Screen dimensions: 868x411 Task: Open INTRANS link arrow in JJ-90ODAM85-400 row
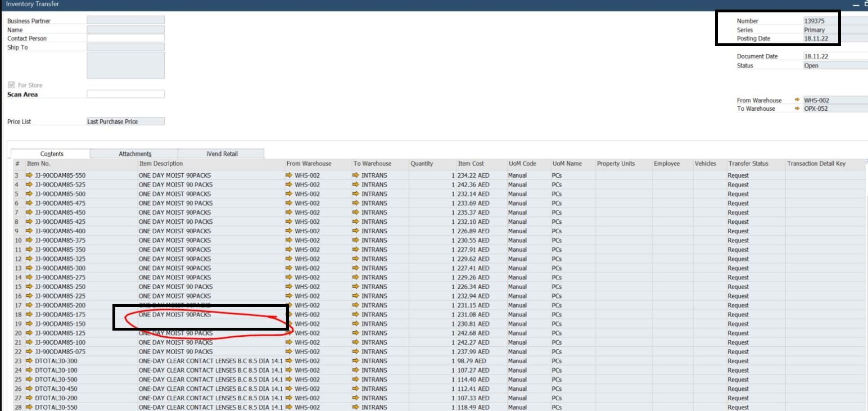click(x=356, y=231)
